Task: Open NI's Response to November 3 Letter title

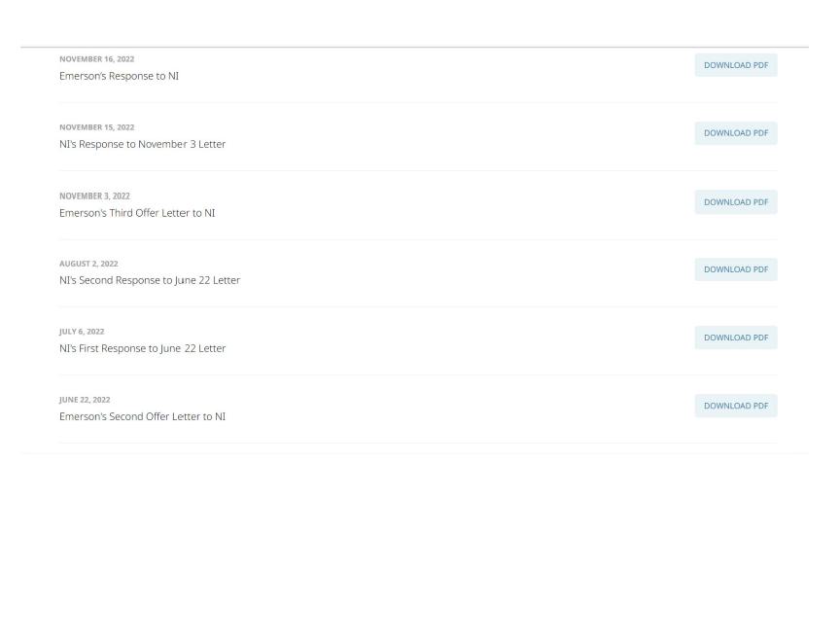Action: [143, 144]
